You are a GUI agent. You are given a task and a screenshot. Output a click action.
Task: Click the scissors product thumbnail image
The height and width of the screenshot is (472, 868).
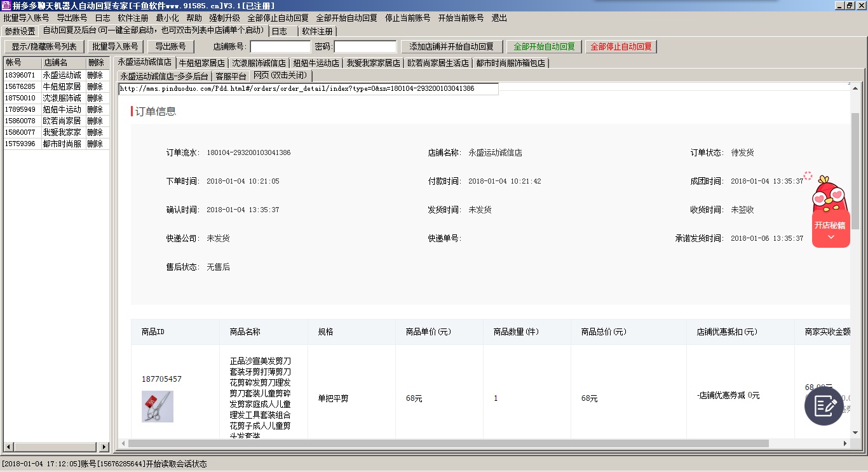tap(157, 407)
